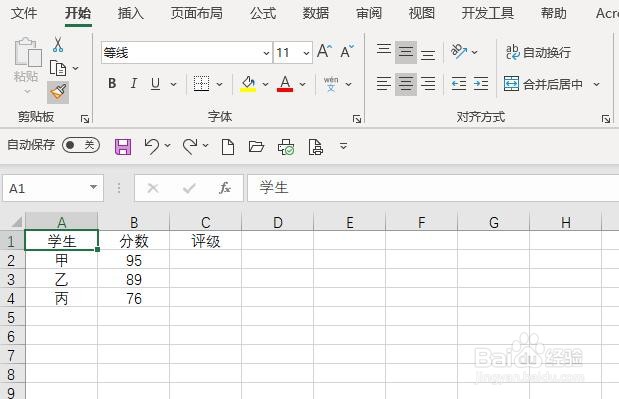Save the workbook with floppy icon
Screen dimensions: 619x399
coord(123,147)
